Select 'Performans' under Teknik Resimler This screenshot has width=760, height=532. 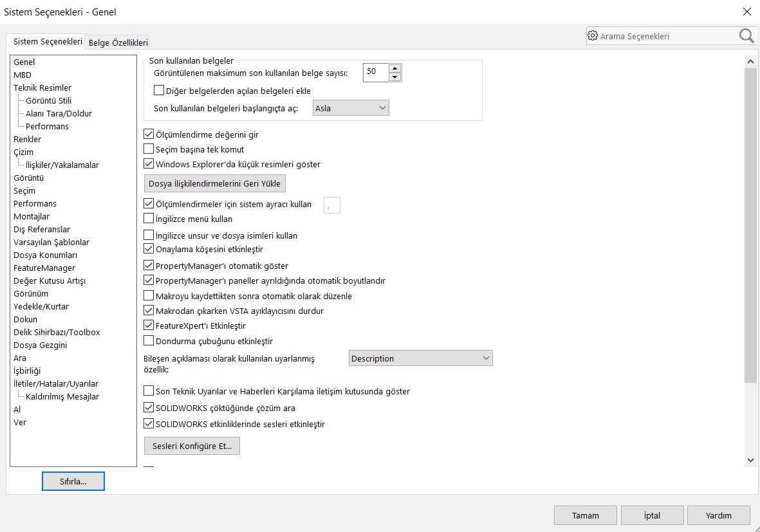click(x=47, y=126)
